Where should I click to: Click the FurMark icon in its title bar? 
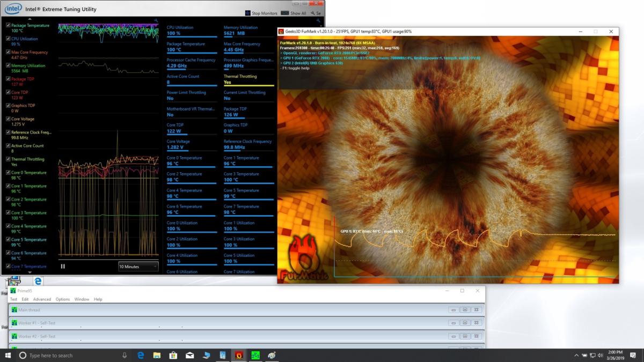point(281,32)
